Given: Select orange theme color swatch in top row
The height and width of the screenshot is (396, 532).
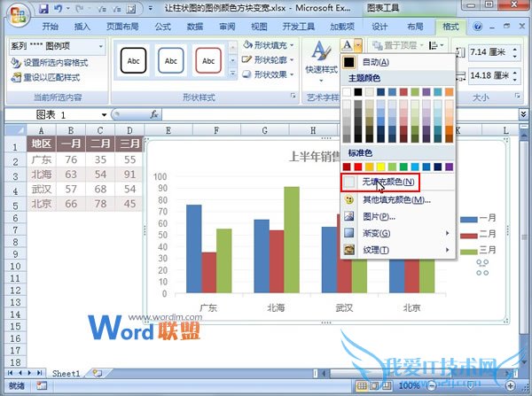Looking at the screenshot, I should point(450,92).
